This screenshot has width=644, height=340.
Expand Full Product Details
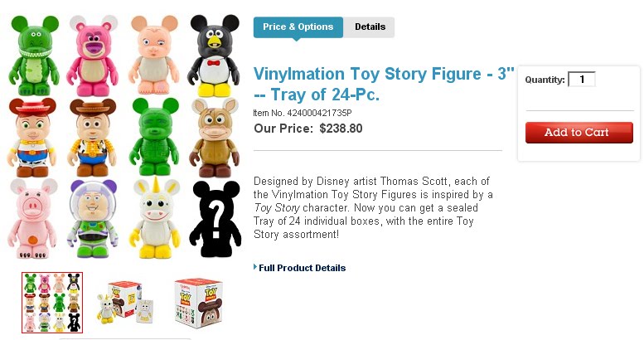[x=302, y=268]
